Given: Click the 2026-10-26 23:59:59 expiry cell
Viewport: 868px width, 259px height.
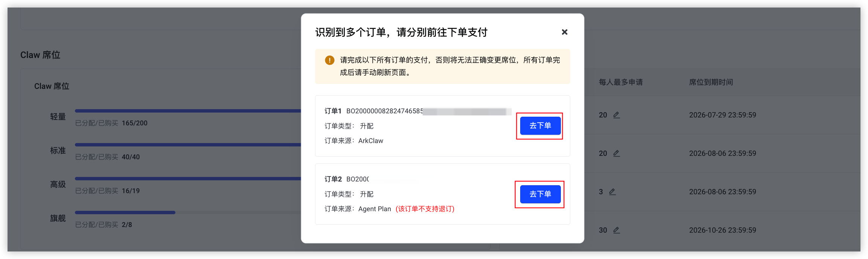Looking at the screenshot, I should tap(723, 230).
